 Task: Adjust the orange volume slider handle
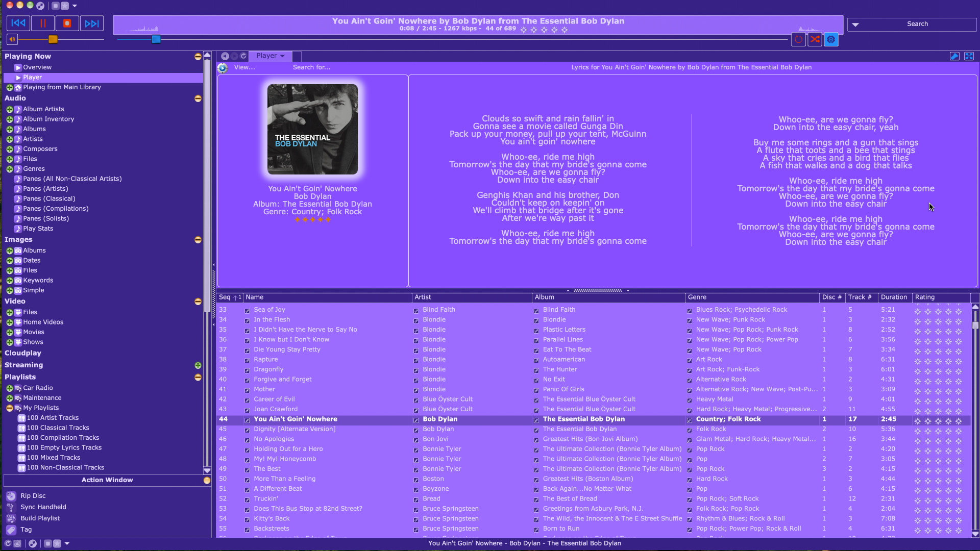click(53, 39)
